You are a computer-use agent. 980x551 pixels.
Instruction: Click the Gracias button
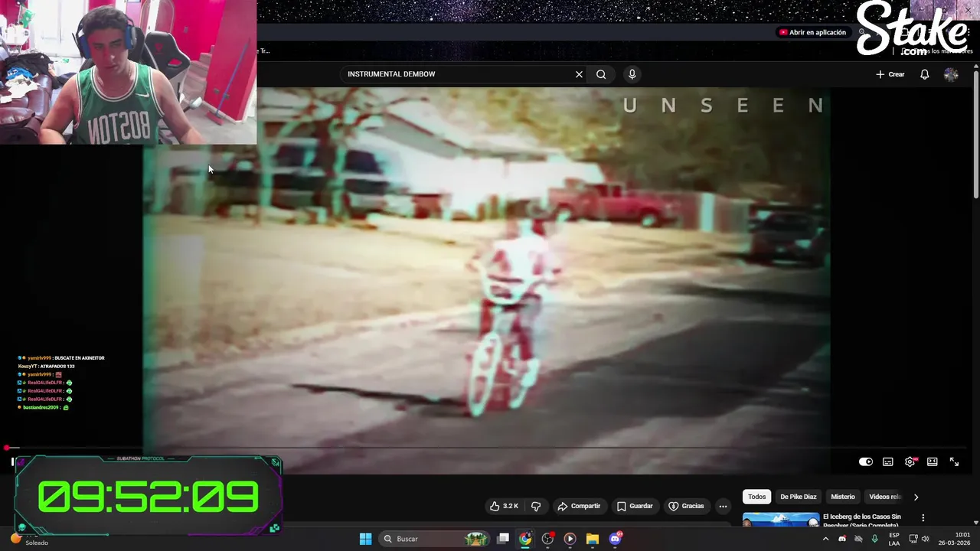[x=686, y=506]
